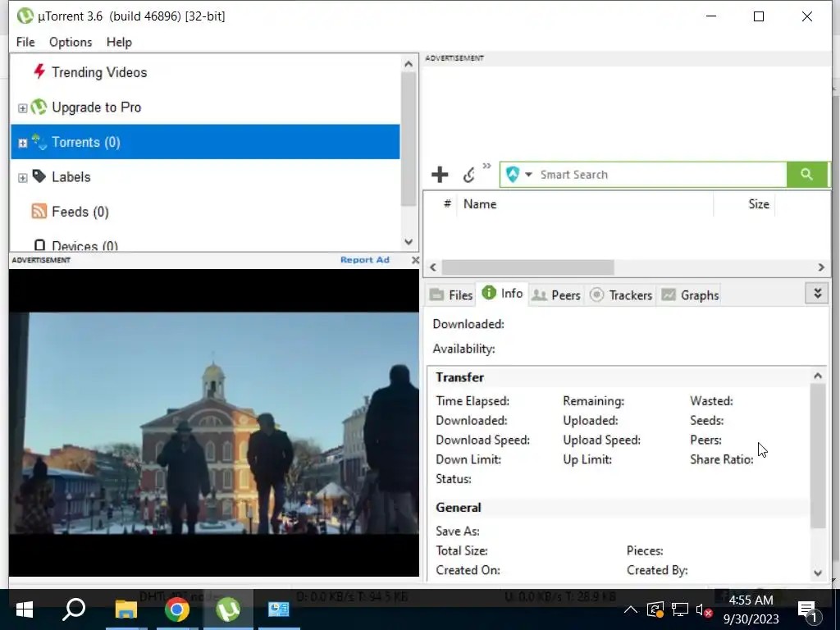Switch to the Info tab

click(503, 294)
